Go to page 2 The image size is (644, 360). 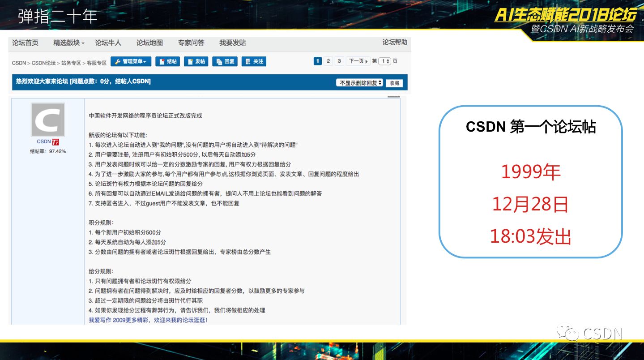pos(328,61)
